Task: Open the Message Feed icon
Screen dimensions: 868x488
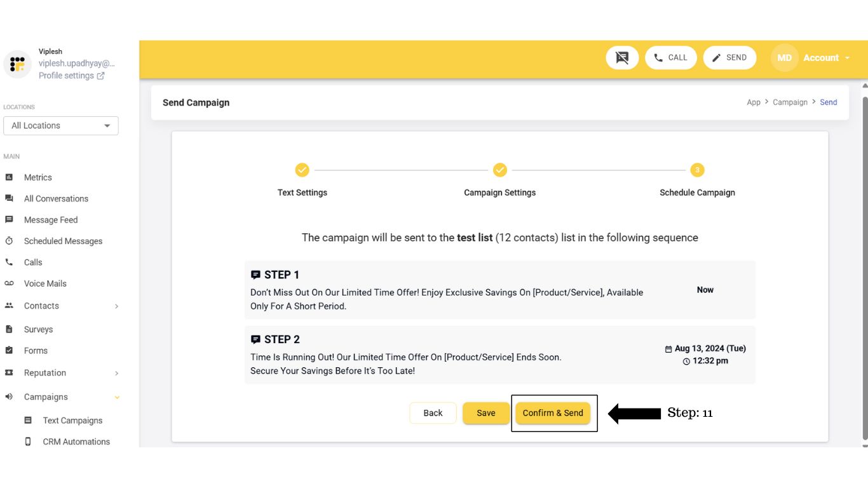Action: point(10,219)
